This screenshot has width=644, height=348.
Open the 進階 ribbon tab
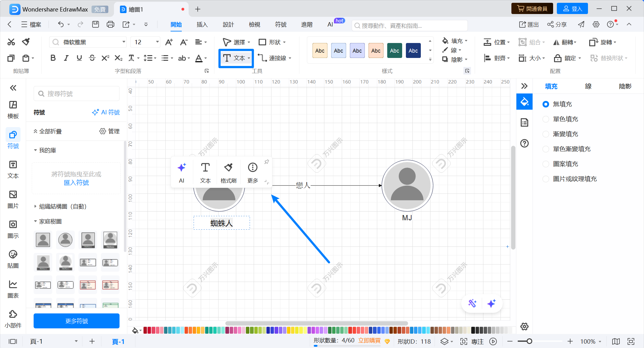coord(307,25)
